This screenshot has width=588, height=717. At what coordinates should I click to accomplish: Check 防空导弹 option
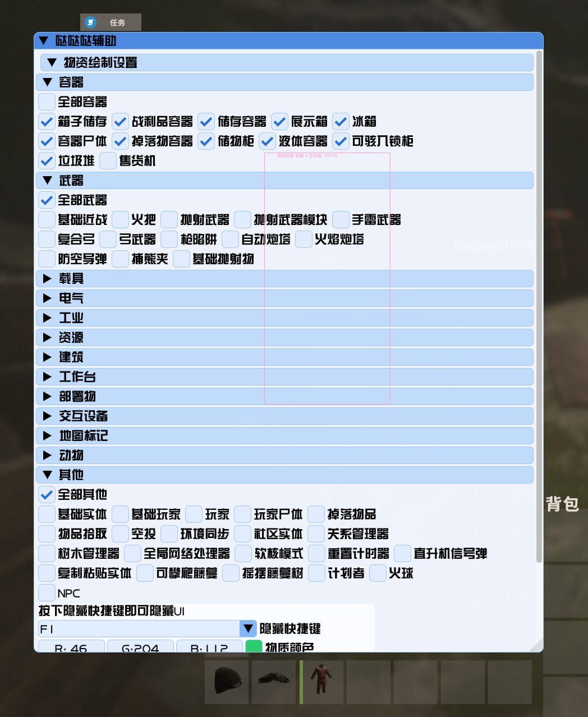pos(47,259)
